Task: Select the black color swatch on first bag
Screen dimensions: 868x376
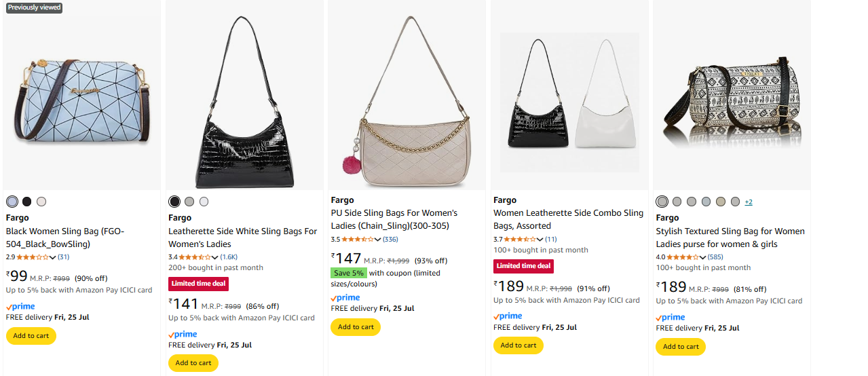Action: pyautogui.click(x=27, y=202)
